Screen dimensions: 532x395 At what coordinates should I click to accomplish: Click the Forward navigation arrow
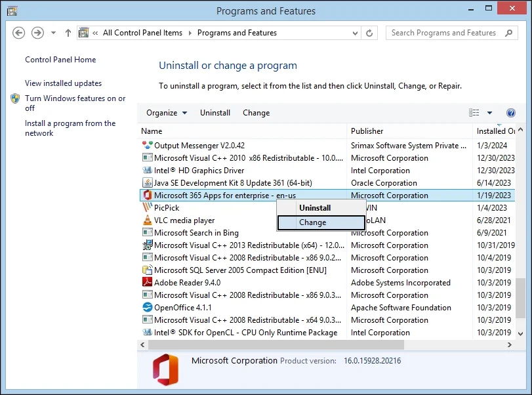[x=37, y=33]
